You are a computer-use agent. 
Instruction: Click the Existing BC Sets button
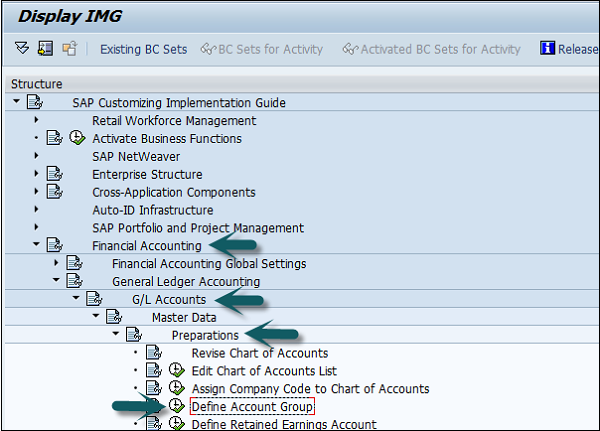point(143,49)
